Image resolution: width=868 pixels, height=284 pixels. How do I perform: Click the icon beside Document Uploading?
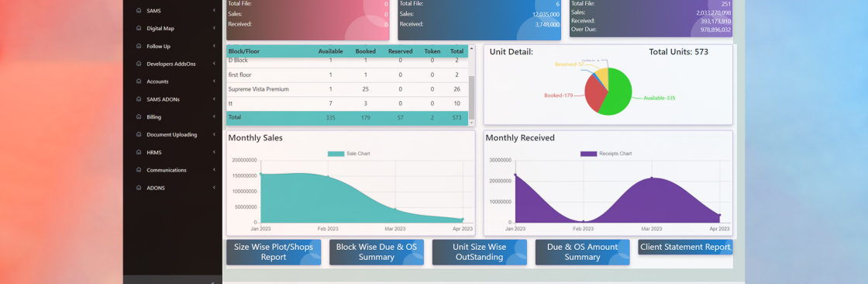139,135
